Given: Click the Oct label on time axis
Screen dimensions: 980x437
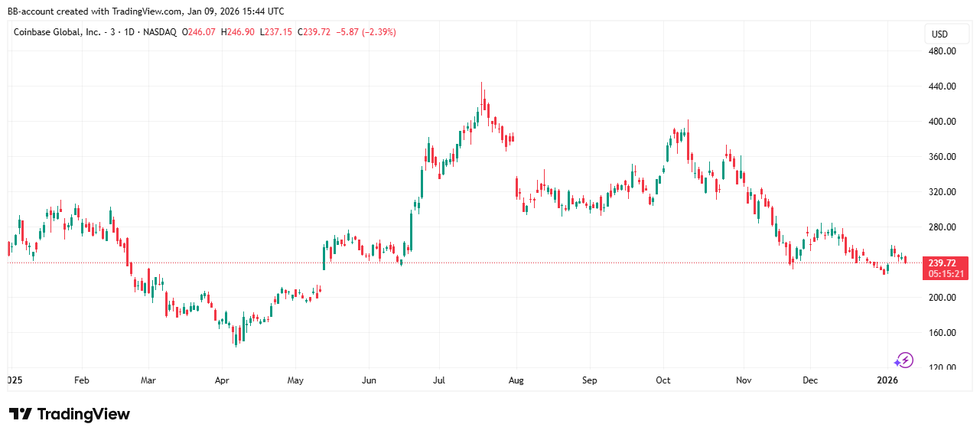Looking at the screenshot, I should tap(663, 380).
